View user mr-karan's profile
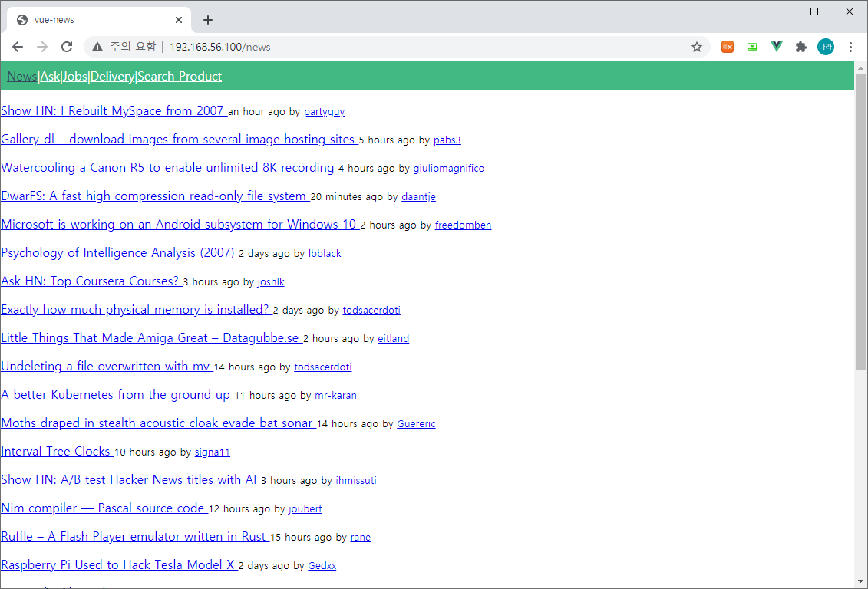This screenshot has height=589, width=868. coord(335,396)
